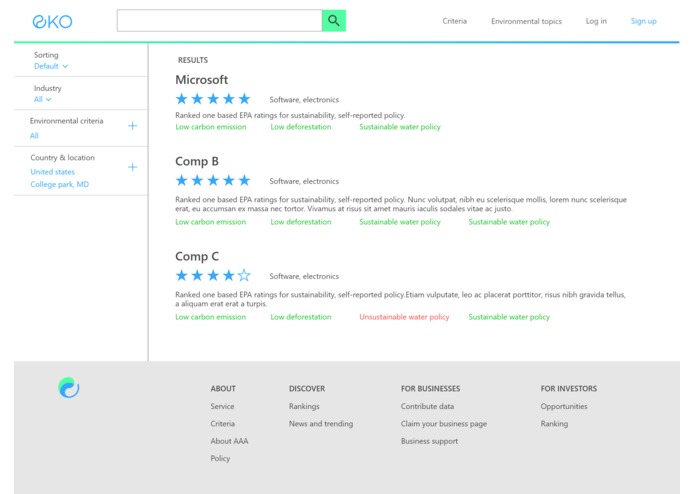Click Comp C's Unsustainable water policy tag
The height and width of the screenshot is (494, 695).
pyautogui.click(x=404, y=317)
